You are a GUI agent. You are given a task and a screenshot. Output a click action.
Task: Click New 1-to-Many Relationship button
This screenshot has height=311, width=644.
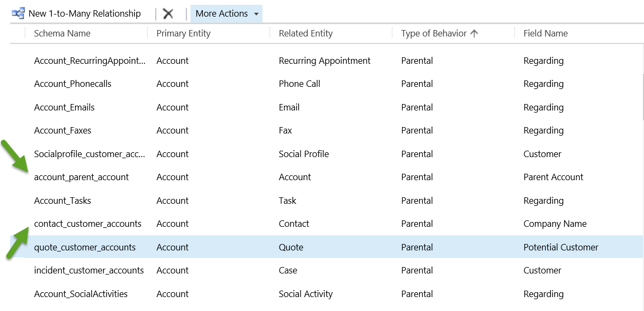point(76,13)
